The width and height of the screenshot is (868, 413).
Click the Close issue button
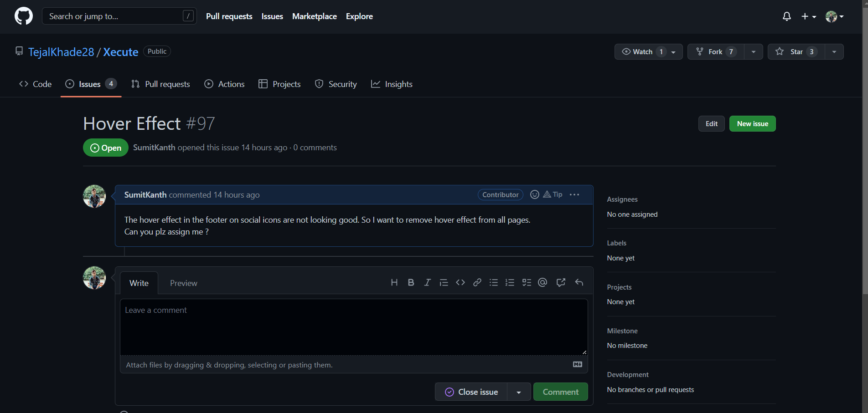[471, 392]
